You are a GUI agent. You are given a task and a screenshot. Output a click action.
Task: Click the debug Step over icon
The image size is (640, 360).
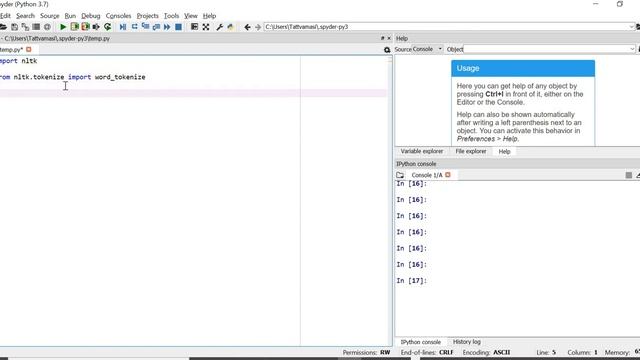[x=134, y=27]
